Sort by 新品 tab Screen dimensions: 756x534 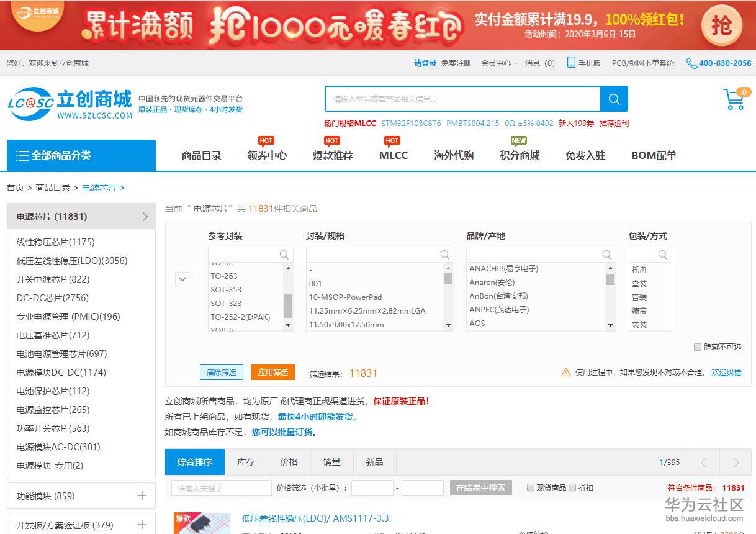pyautogui.click(x=374, y=462)
